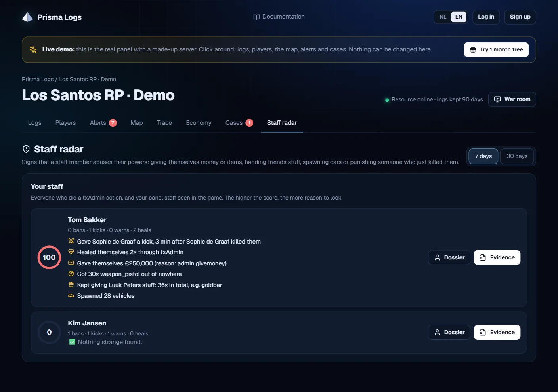This screenshot has height=392, width=558.
Task: Click the Documentation book icon
Action: tap(256, 17)
